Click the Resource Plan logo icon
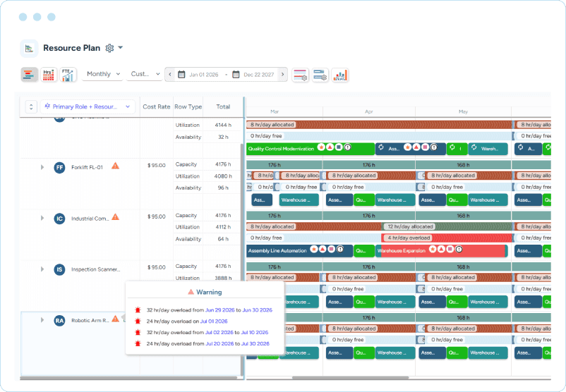Image resolution: width=566 pixels, height=392 pixels. point(29,49)
